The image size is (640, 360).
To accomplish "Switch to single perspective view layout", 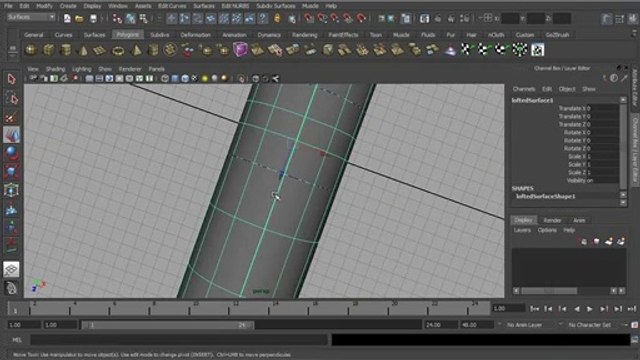I will [11, 269].
